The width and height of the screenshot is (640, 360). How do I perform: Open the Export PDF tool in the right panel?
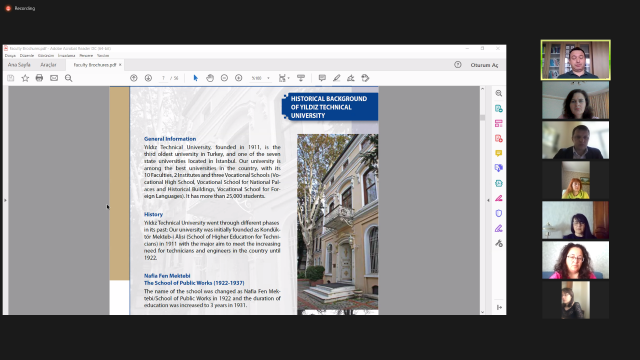(x=498, y=109)
